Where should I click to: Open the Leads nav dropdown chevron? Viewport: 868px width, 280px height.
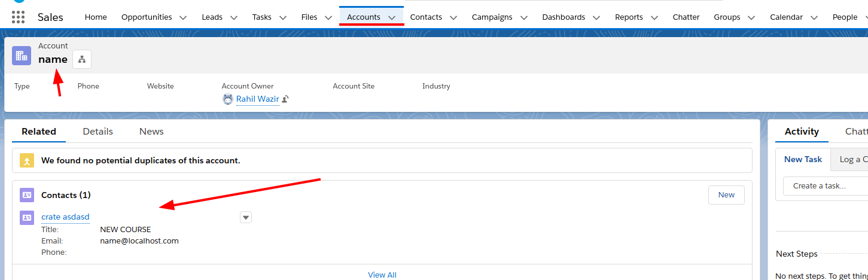[x=233, y=17]
